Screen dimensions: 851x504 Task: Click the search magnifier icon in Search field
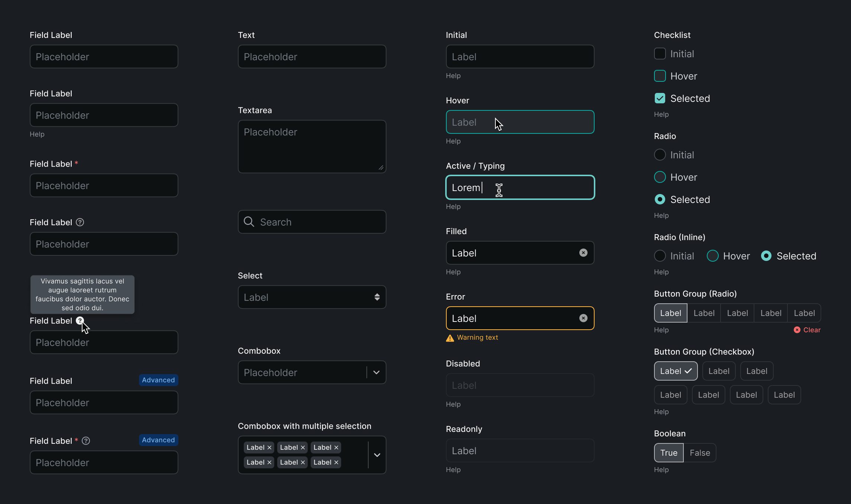[249, 222]
